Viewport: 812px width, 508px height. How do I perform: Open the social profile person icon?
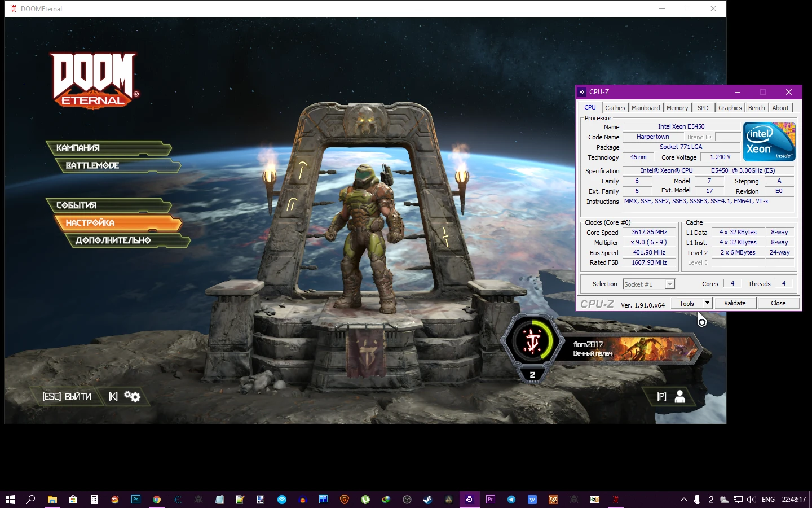[x=679, y=397]
